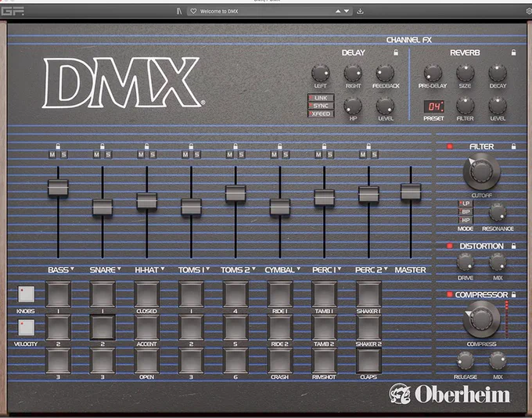Open the Toms 1 dropdown arrow

(x=207, y=269)
